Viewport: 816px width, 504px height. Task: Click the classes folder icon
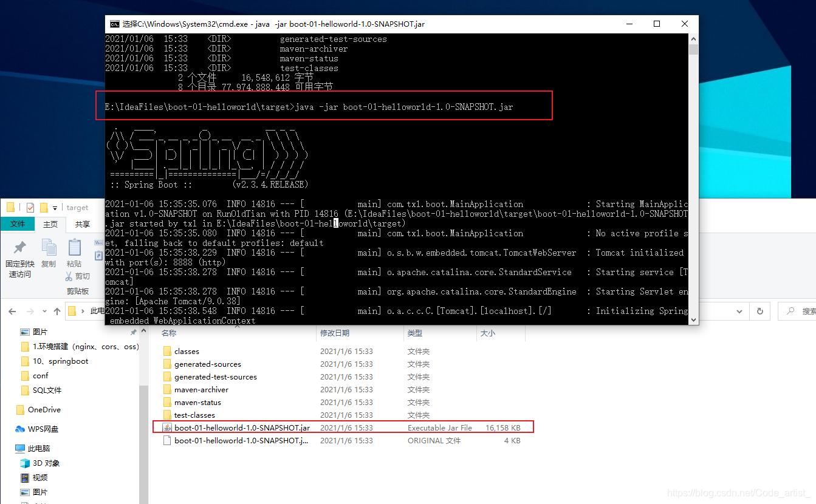point(168,352)
